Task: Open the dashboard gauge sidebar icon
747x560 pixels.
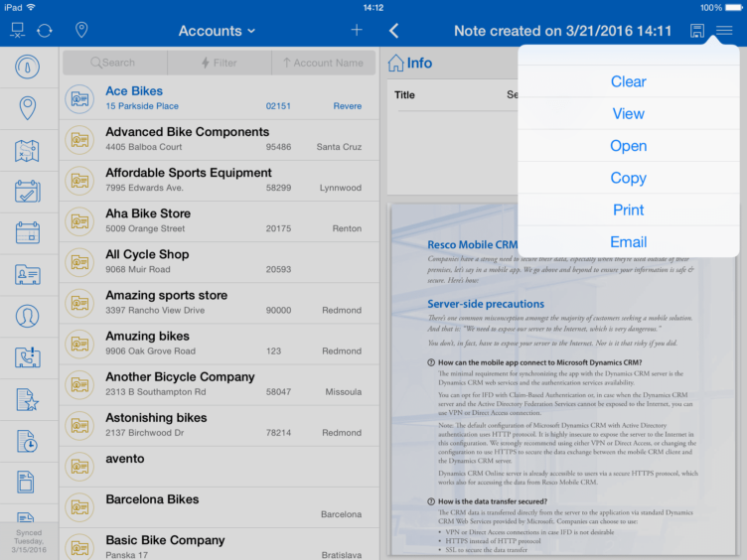Action: click(x=28, y=67)
